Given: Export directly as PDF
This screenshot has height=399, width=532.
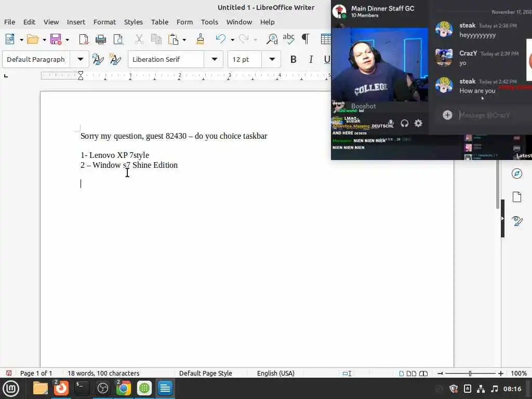Looking at the screenshot, I should click(x=84, y=39).
